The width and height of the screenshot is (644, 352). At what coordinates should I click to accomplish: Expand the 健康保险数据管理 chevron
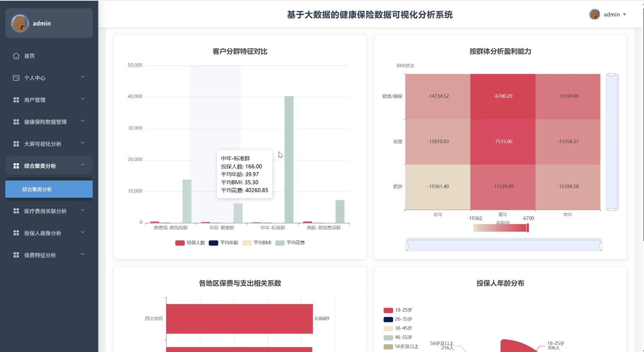coord(83,121)
